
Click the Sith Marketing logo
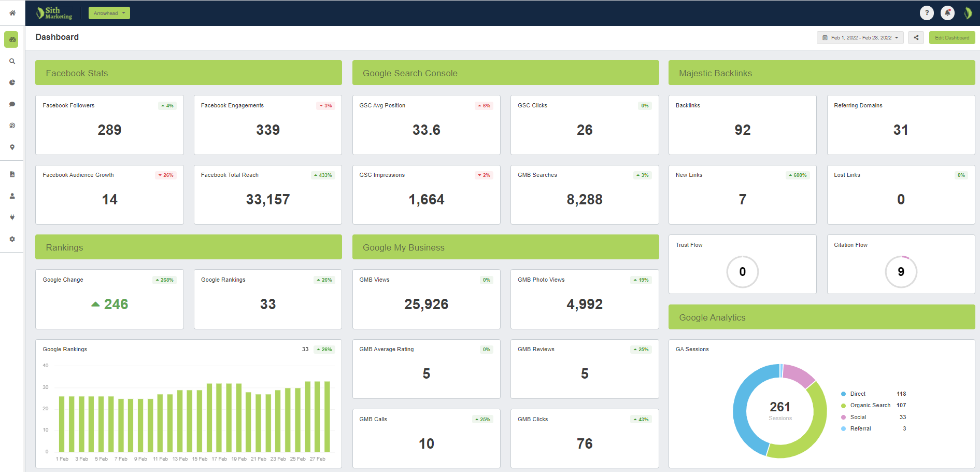point(54,13)
